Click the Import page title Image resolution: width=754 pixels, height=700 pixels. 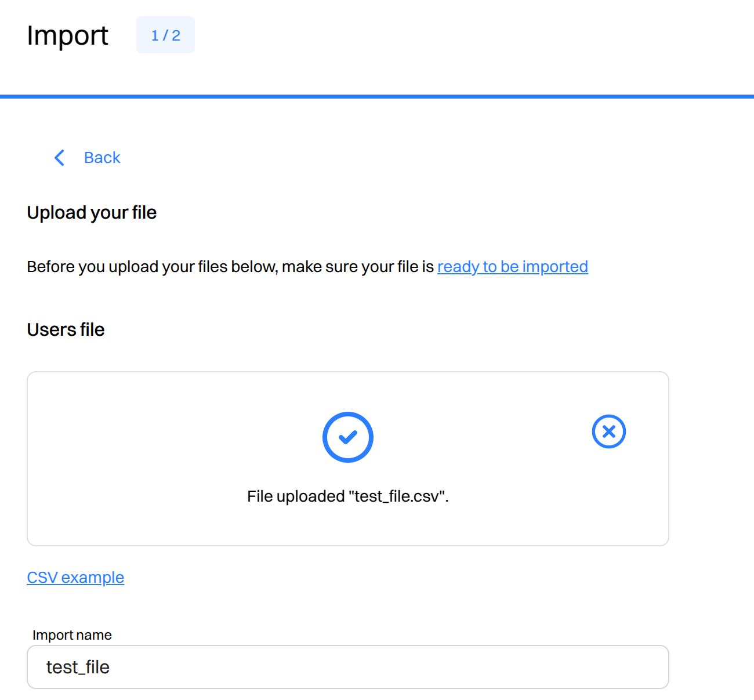67,36
